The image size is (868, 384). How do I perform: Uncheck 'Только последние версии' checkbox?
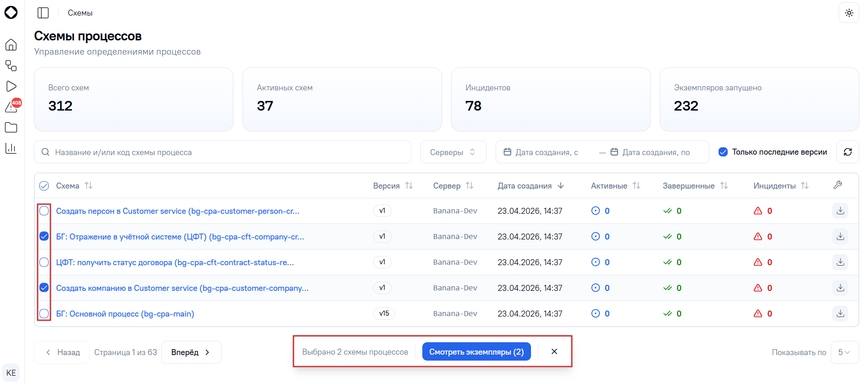click(723, 152)
